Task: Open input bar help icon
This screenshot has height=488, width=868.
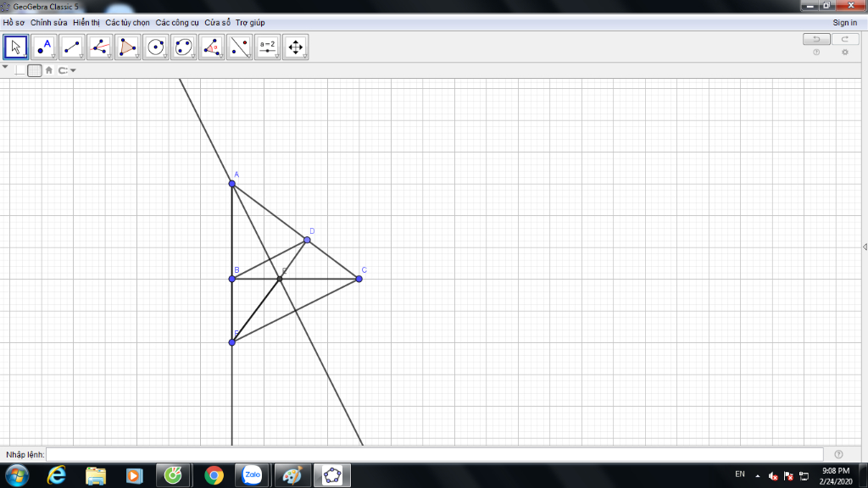Action: pos(838,454)
